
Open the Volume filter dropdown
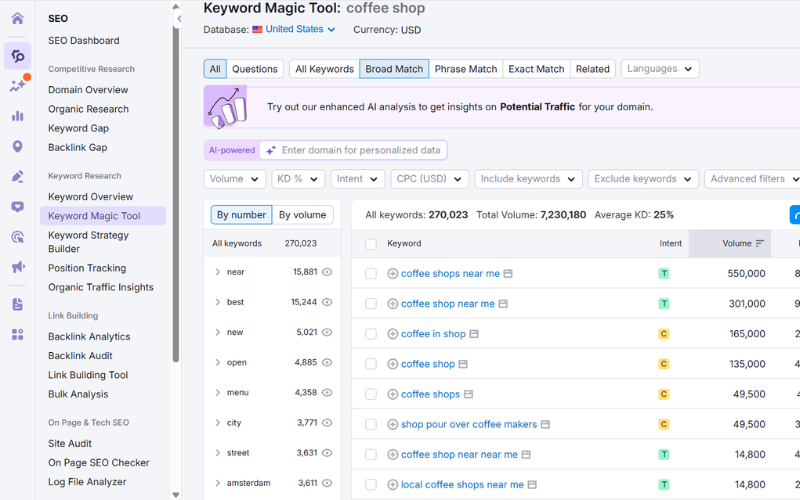234,179
